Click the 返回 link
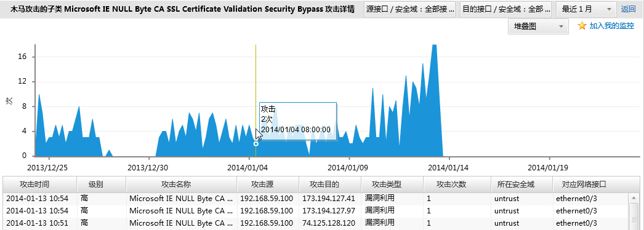This screenshot has height=230, width=644. click(629, 9)
